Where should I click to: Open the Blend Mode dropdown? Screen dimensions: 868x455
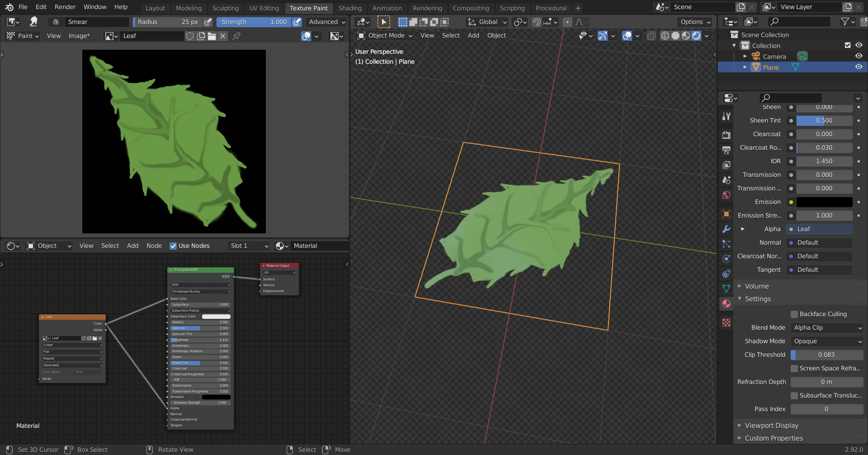tap(827, 327)
